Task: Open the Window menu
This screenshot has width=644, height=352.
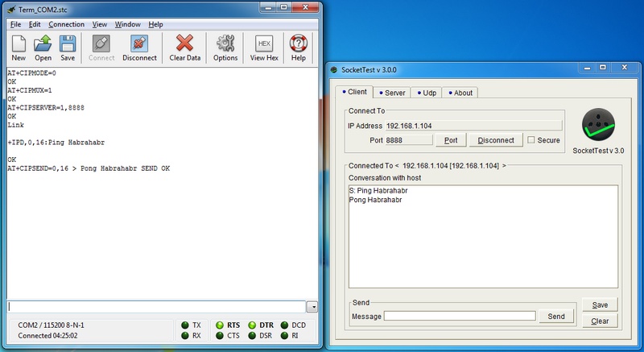Action: click(128, 24)
